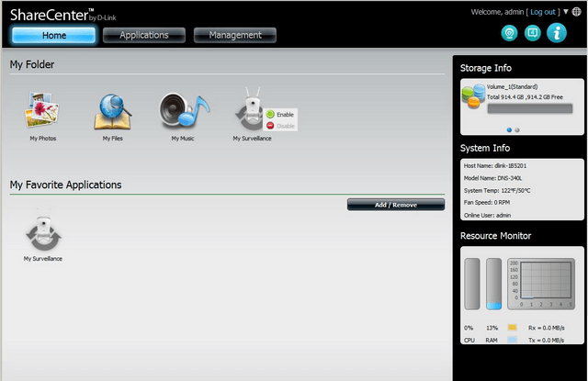588x381 pixels.
Task: Click the globe language icon
Action: coord(576,12)
